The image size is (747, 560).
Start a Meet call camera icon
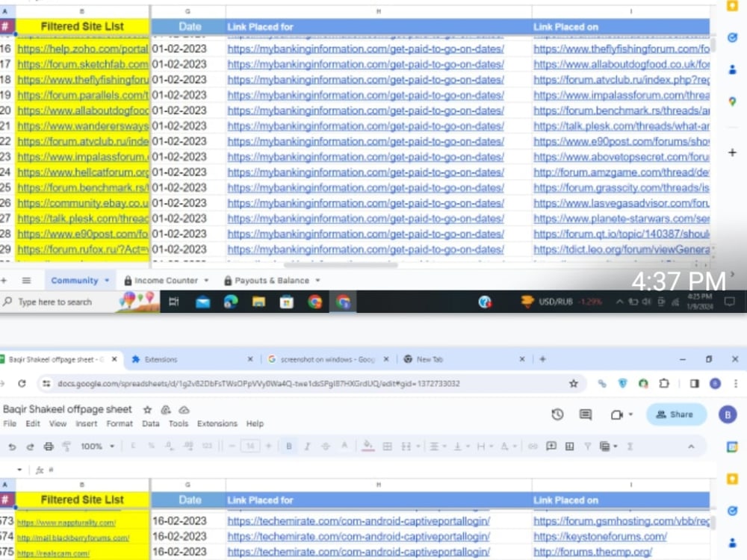617,414
